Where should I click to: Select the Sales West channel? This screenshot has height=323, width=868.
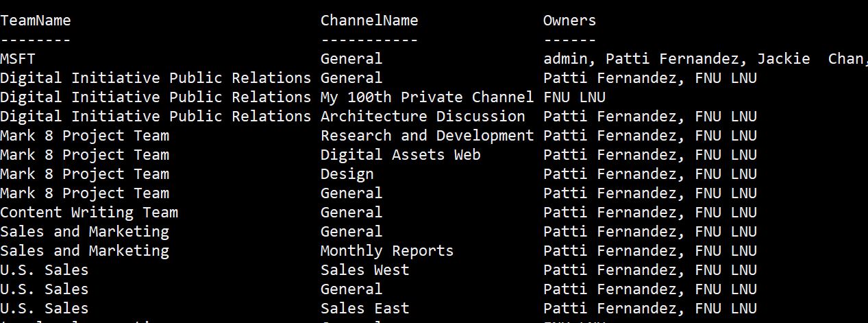(364, 270)
